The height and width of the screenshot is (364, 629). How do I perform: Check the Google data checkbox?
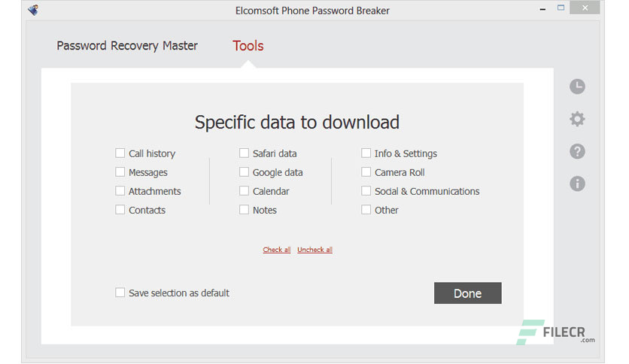tap(244, 172)
